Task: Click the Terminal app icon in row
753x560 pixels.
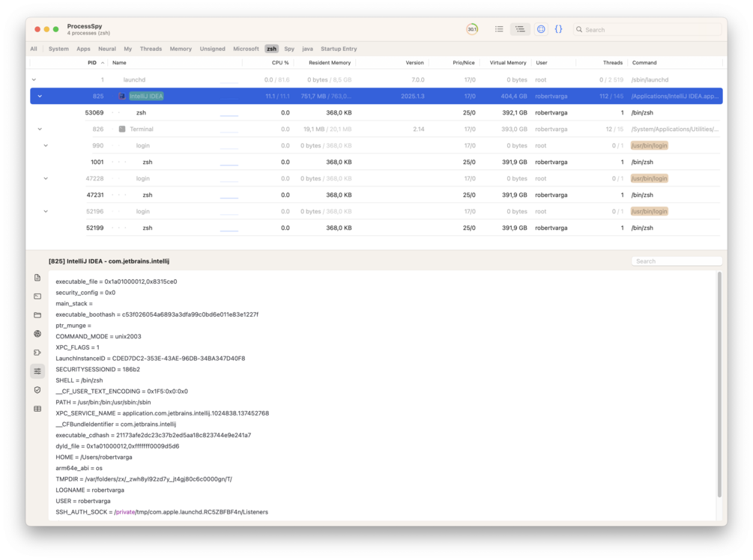Action: point(122,129)
